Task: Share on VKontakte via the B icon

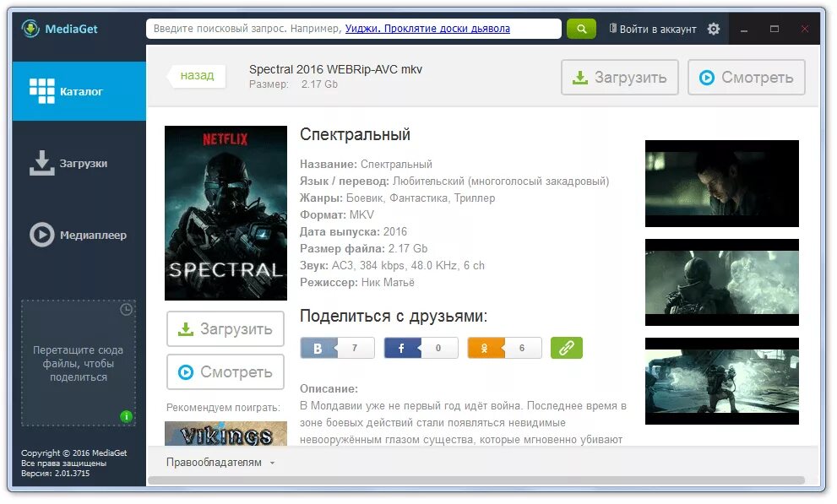Action: (318, 349)
